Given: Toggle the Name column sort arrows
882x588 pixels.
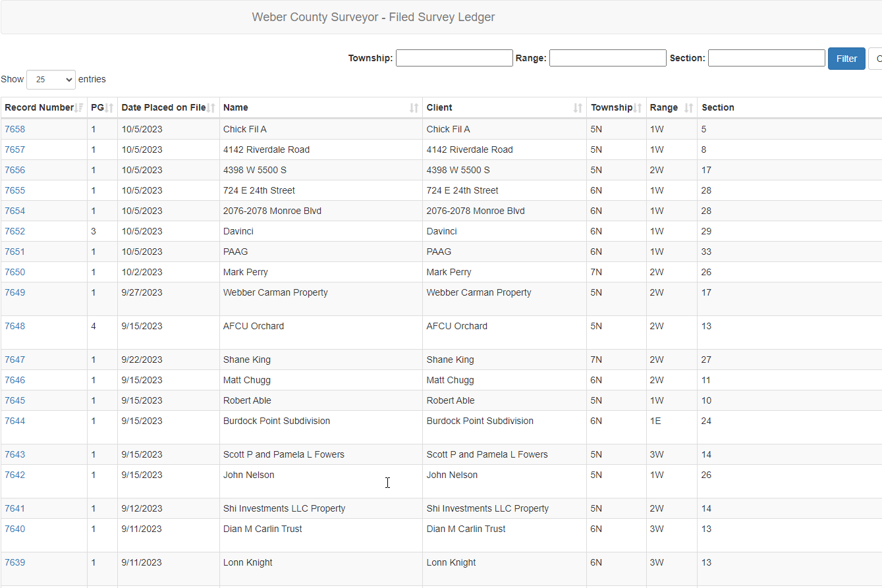Looking at the screenshot, I should 414,108.
